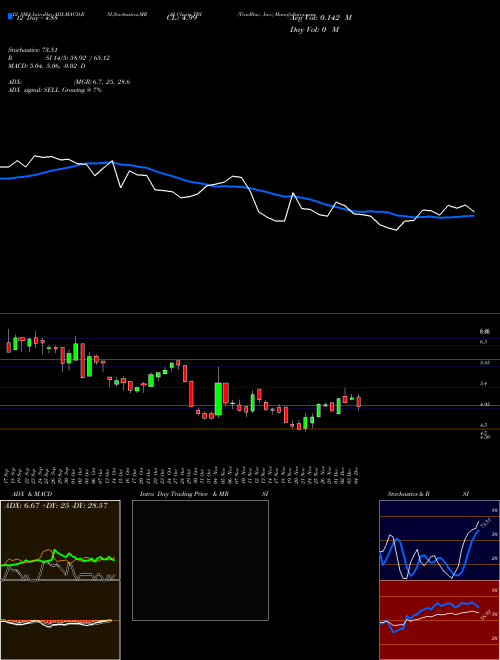Open the MACD histogram panel with red bars
500x660 pixels.
(60, 620)
